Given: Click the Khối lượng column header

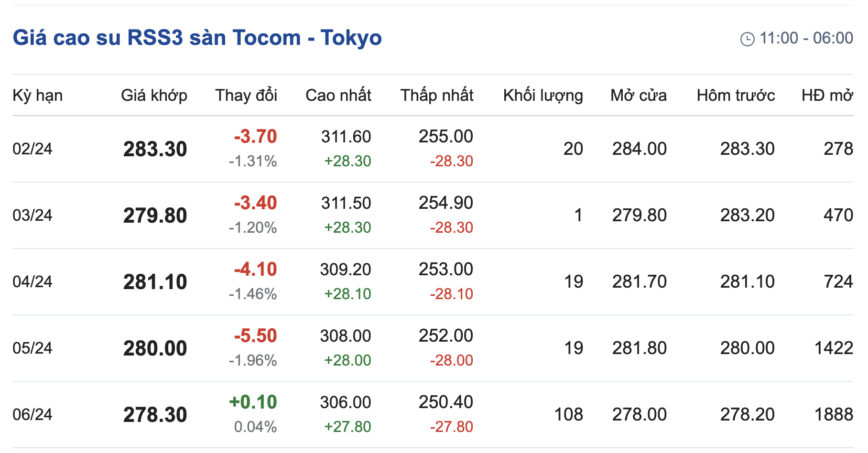Looking at the screenshot, I should (542, 96).
